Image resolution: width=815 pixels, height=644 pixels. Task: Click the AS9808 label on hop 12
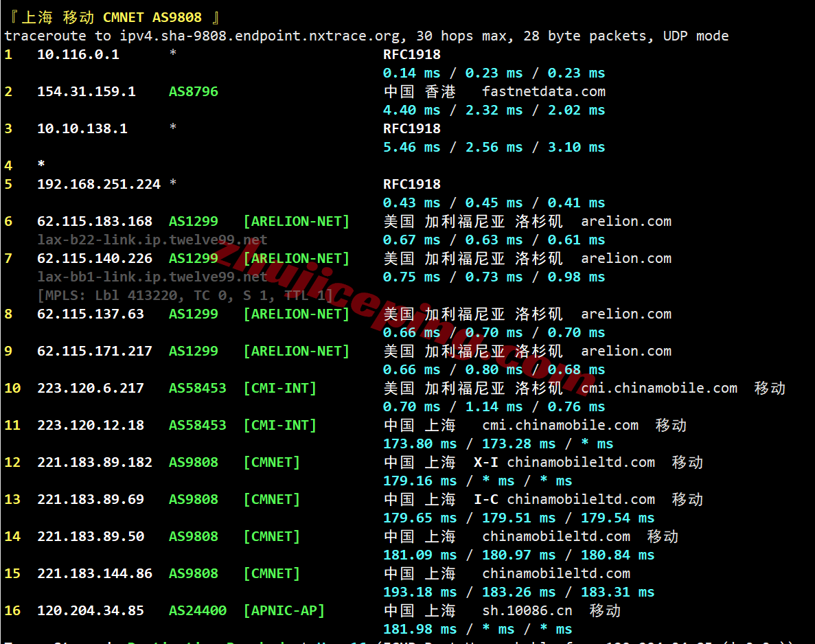194,462
